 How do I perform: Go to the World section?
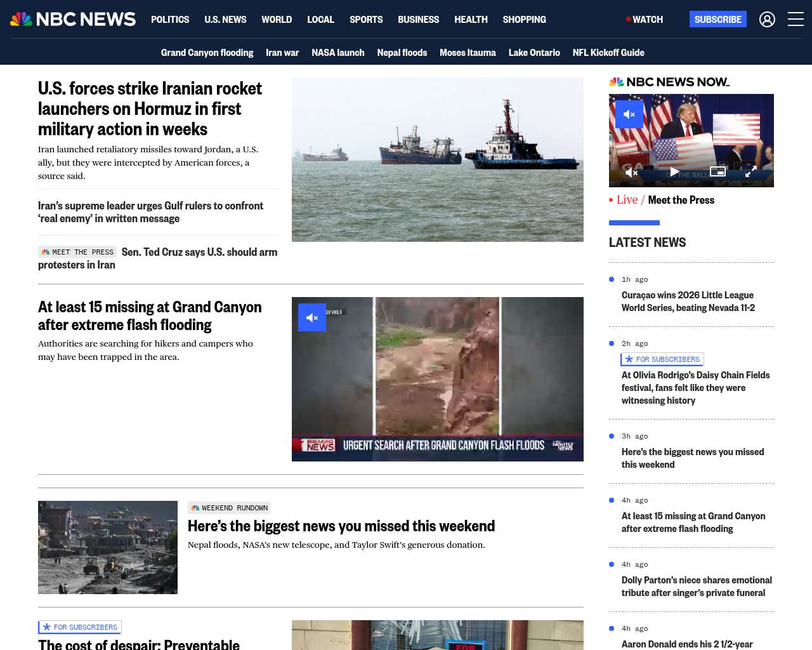tap(277, 20)
